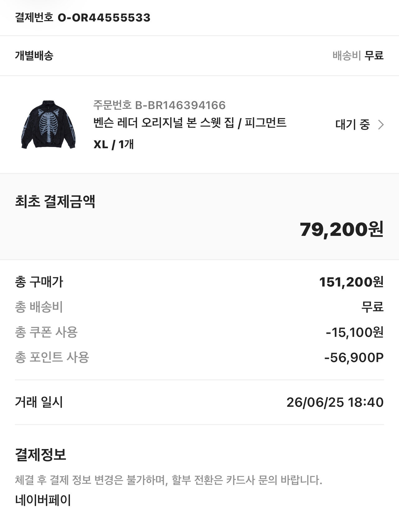Tap the 개별배송 section heading
The width and height of the screenshot is (399, 532).
(x=34, y=56)
